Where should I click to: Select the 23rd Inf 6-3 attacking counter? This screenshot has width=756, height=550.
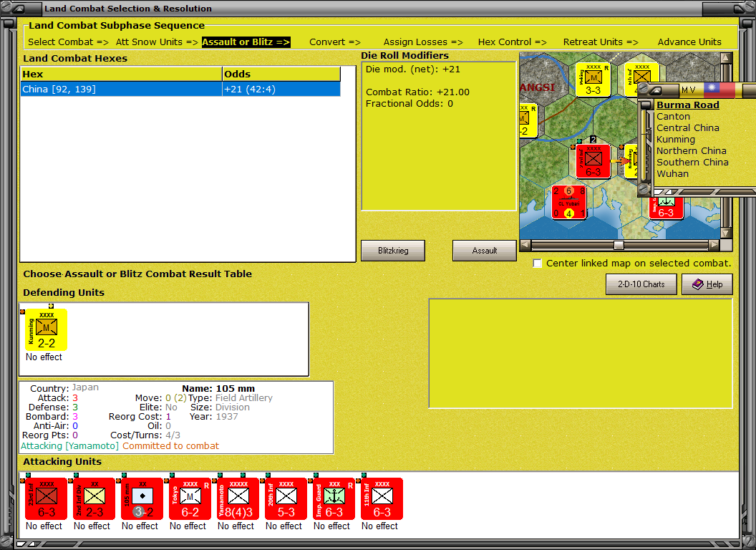(44, 499)
